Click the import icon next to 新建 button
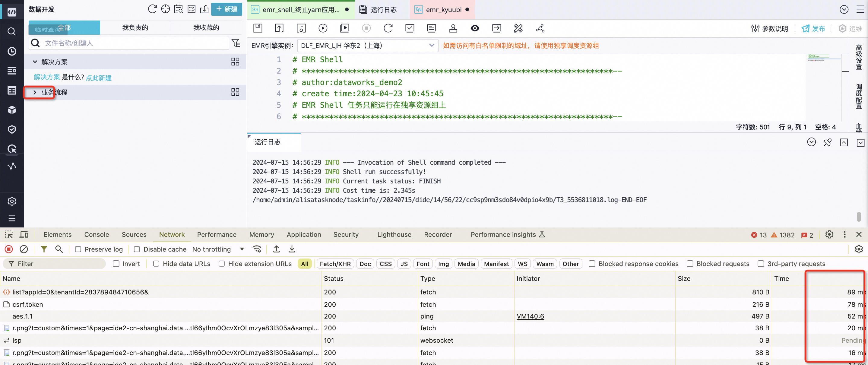This screenshot has height=365, width=868. coord(204,9)
